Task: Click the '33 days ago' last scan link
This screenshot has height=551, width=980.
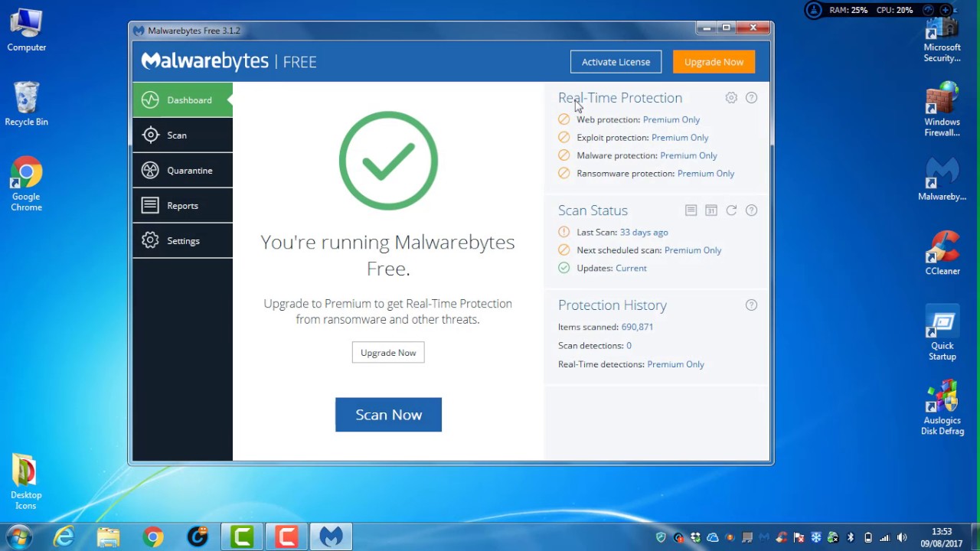Action: point(644,232)
